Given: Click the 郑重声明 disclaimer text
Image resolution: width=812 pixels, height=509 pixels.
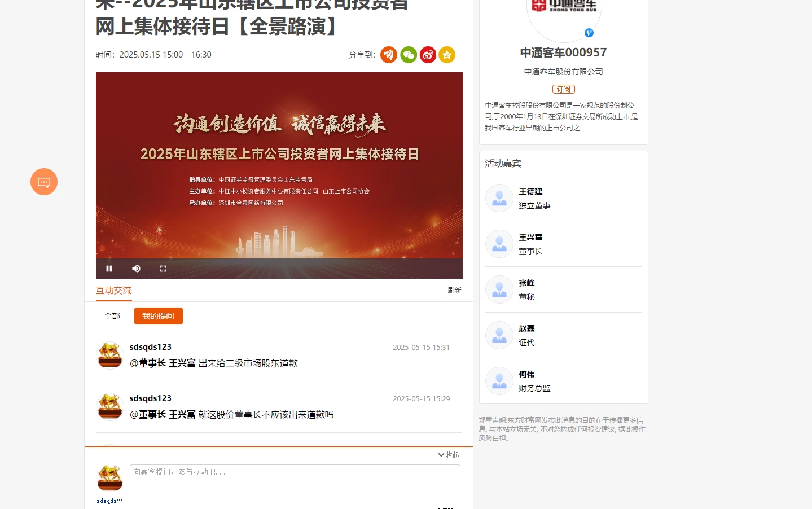Looking at the screenshot, I should [x=562, y=429].
